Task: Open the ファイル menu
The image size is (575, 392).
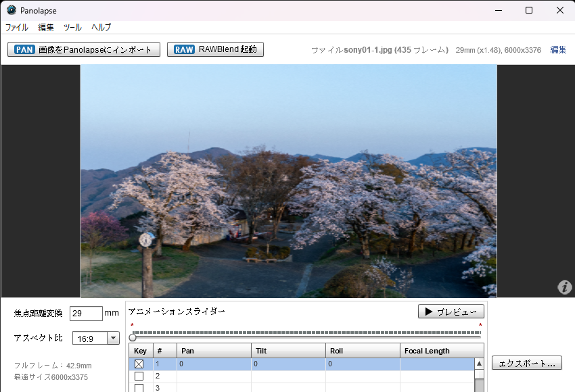Action: click(x=17, y=28)
